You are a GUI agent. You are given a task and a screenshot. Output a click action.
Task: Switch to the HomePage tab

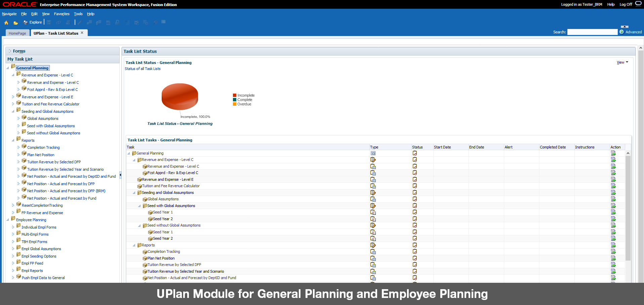[x=17, y=33]
